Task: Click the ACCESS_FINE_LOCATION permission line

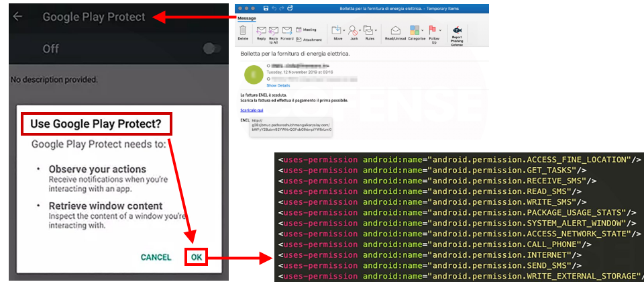Action: tap(459, 160)
